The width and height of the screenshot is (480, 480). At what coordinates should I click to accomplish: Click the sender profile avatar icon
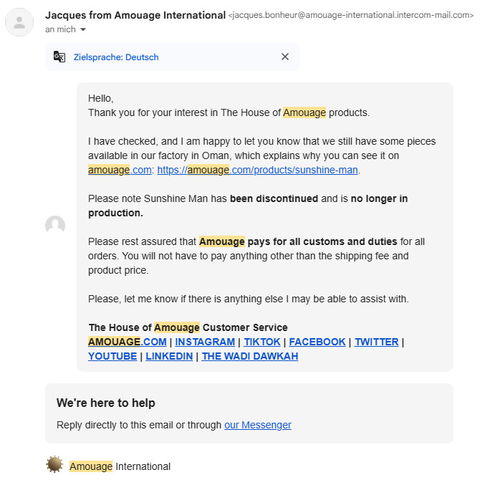click(19, 22)
